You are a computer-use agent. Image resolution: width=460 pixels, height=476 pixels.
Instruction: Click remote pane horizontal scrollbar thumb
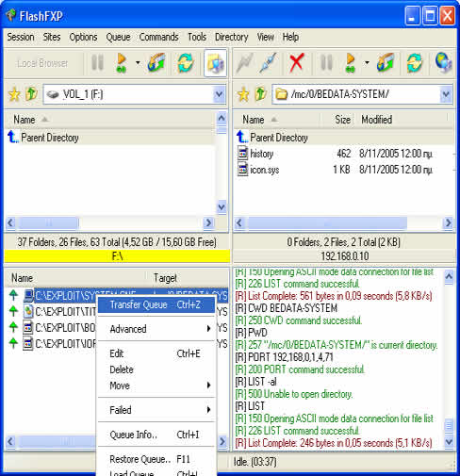[x=327, y=222]
